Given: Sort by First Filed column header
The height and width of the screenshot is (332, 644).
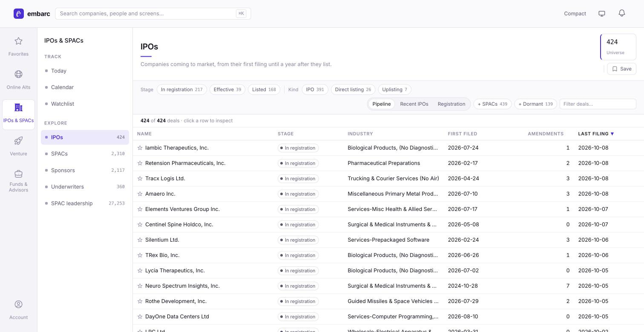Looking at the screenshot, I should pos(463,134).
